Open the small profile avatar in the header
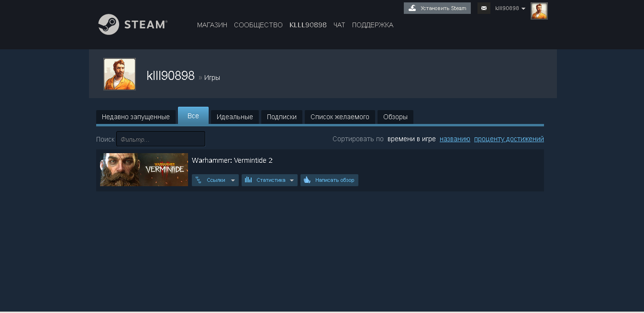 point(539,11)
